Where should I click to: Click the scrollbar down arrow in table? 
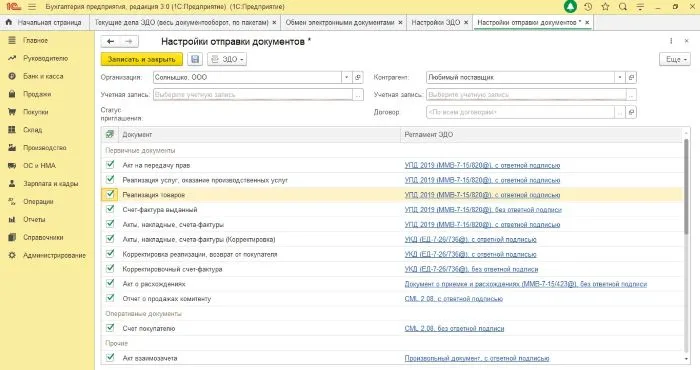(x=686, y=359)
